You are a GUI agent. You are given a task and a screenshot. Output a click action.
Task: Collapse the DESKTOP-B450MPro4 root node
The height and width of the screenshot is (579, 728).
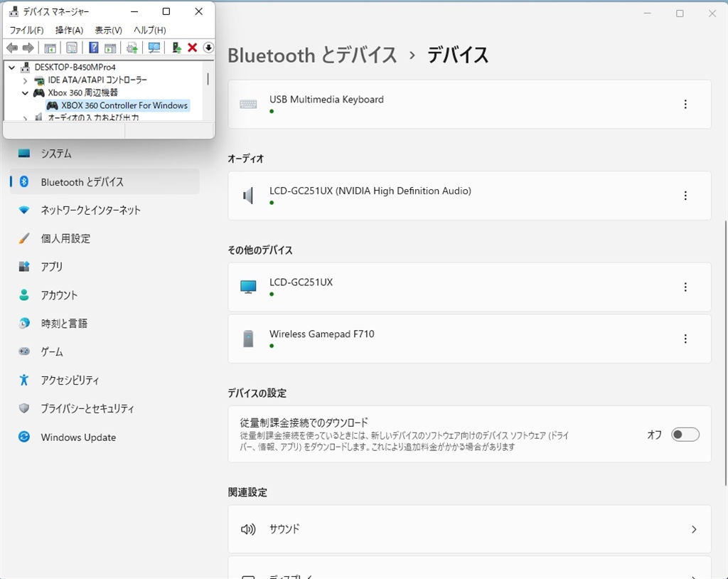point(12,68)
